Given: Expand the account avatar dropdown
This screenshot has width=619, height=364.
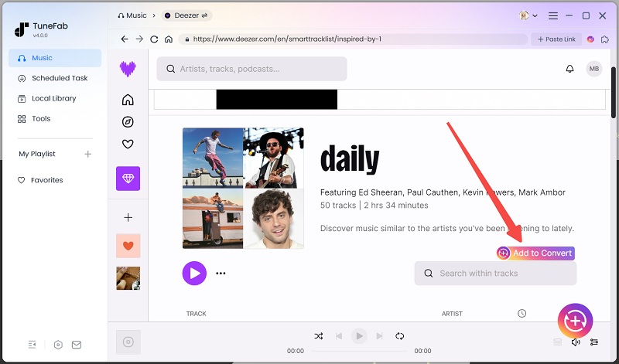Looking at the screenshot, I should tap(529, 15).
